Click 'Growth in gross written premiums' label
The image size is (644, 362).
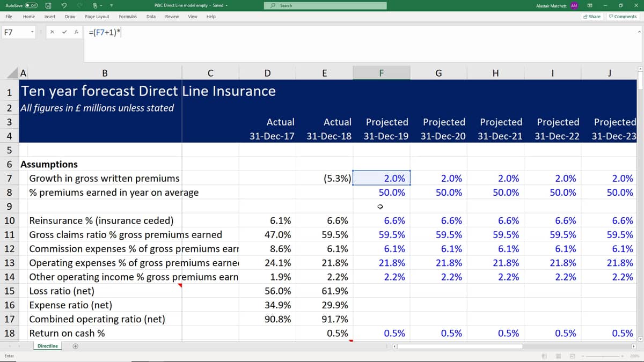coord(104,179)
